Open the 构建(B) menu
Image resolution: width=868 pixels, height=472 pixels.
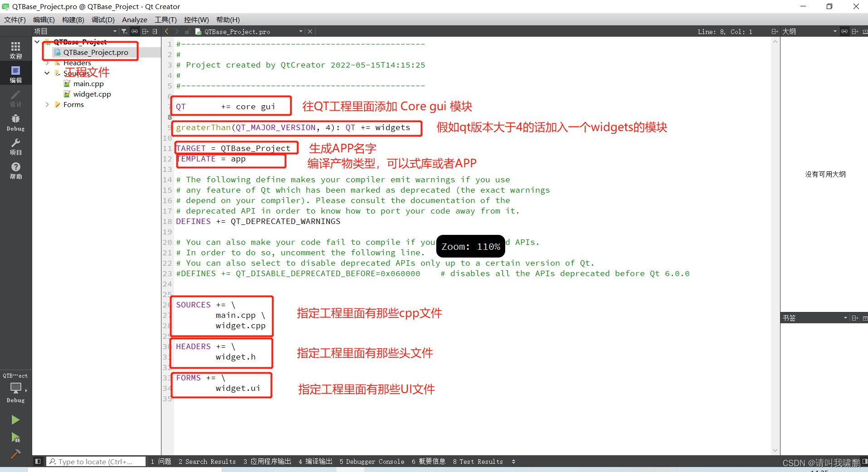coord(73,19)
